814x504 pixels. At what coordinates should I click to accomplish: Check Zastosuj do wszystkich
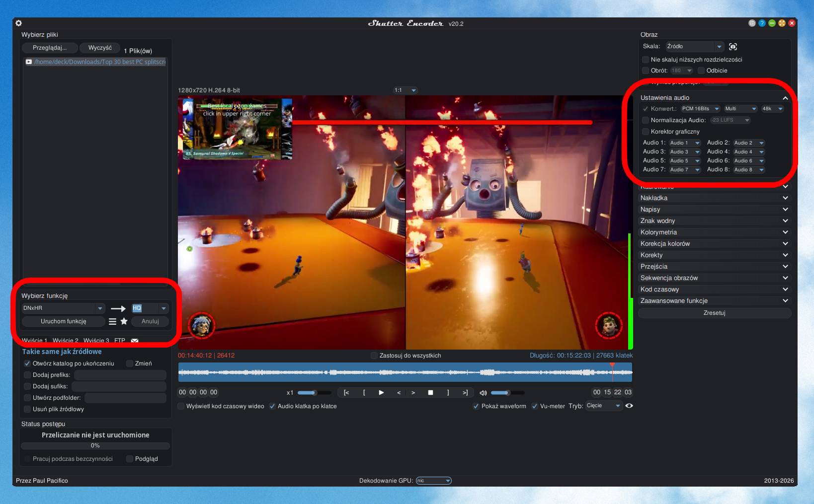[374, 356]
